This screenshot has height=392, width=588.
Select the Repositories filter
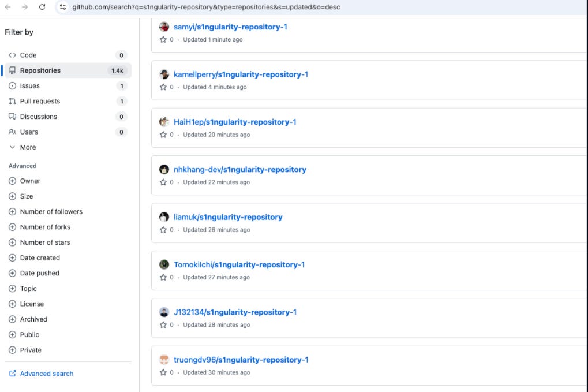[68, 70]
